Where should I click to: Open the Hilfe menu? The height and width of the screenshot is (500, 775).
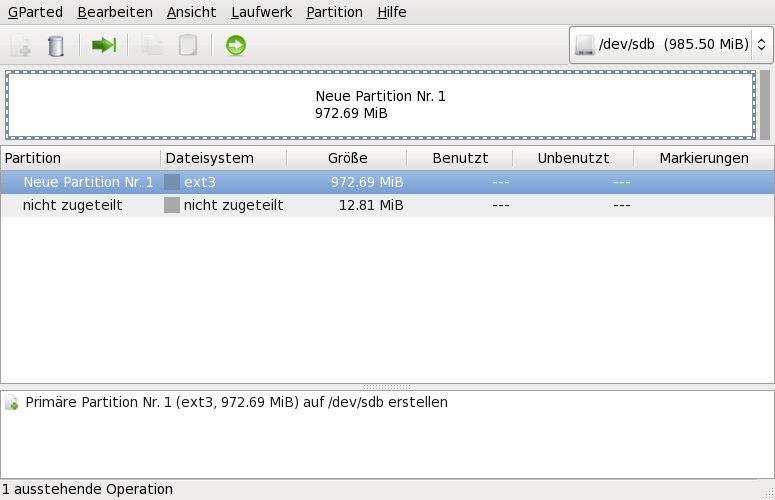click(392, 13)
